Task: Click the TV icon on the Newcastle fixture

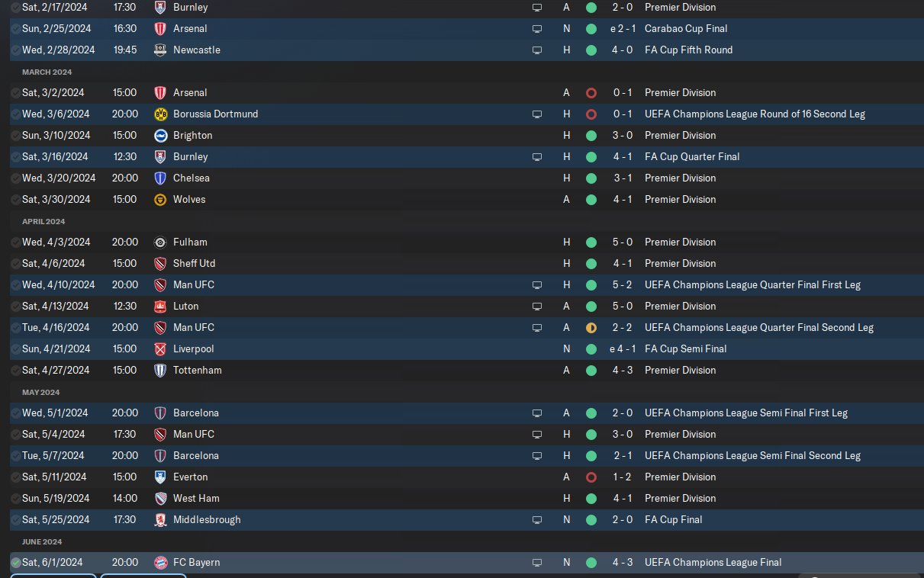Action: click(x=537, y=50)
